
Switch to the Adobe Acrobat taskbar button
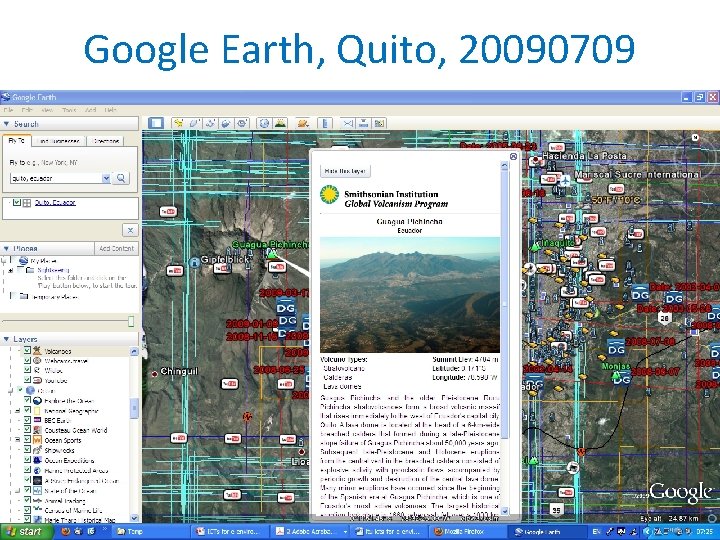(310, 532)
